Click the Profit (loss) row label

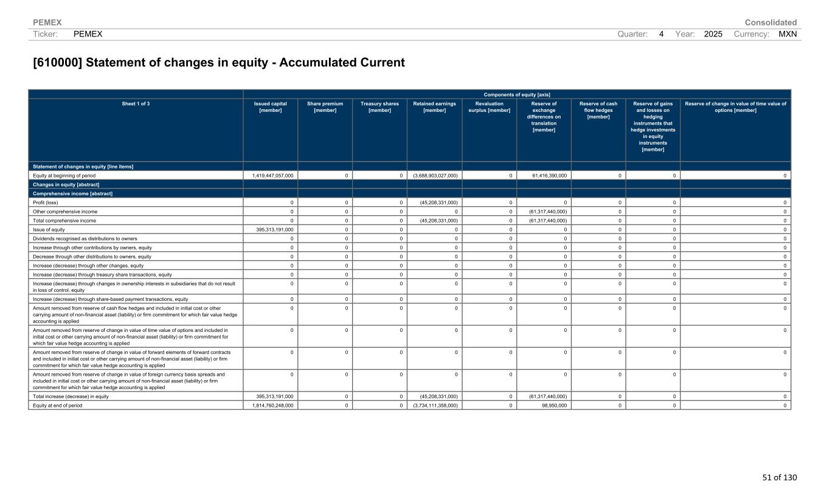(x=46, y=202)
